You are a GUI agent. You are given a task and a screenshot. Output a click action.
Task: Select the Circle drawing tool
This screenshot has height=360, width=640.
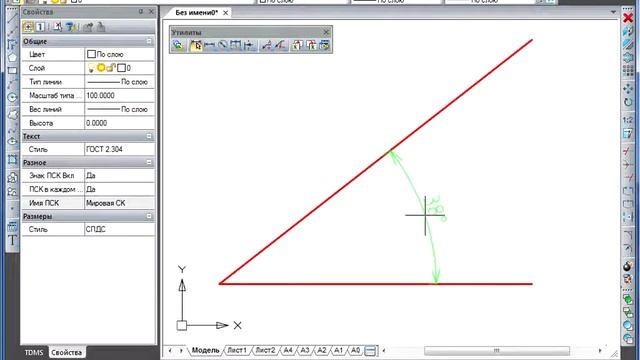[12, 98]
